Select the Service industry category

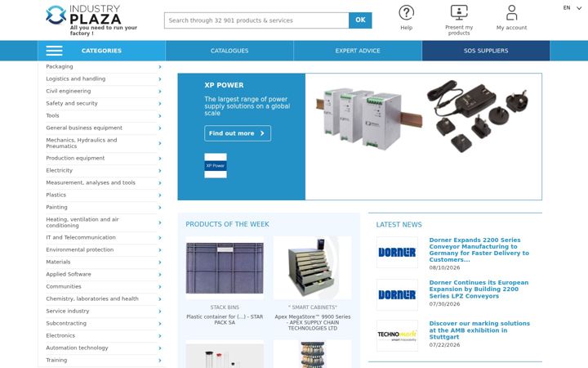tap(68, 311)
